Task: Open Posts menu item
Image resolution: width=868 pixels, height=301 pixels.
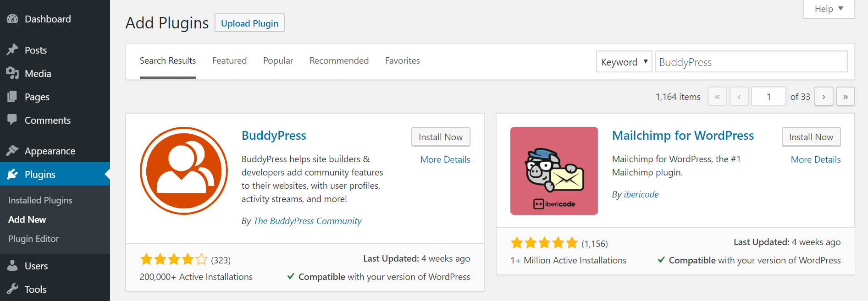Action: (x=55, y=50)
